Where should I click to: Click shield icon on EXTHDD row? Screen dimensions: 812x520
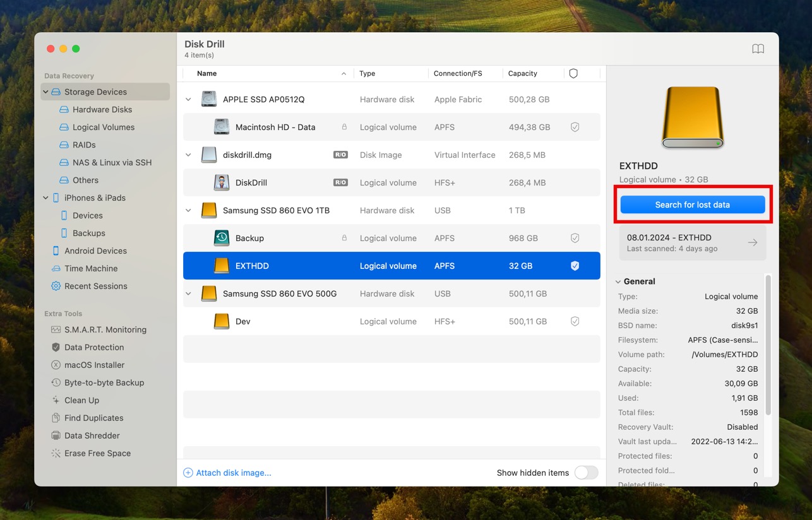(575, 266)
